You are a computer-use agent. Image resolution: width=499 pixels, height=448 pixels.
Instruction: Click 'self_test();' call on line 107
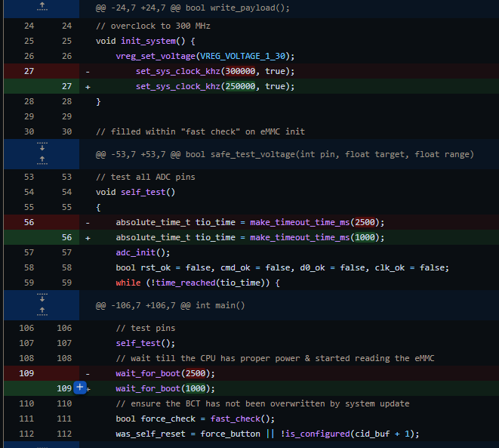click(x=146, y=344)
